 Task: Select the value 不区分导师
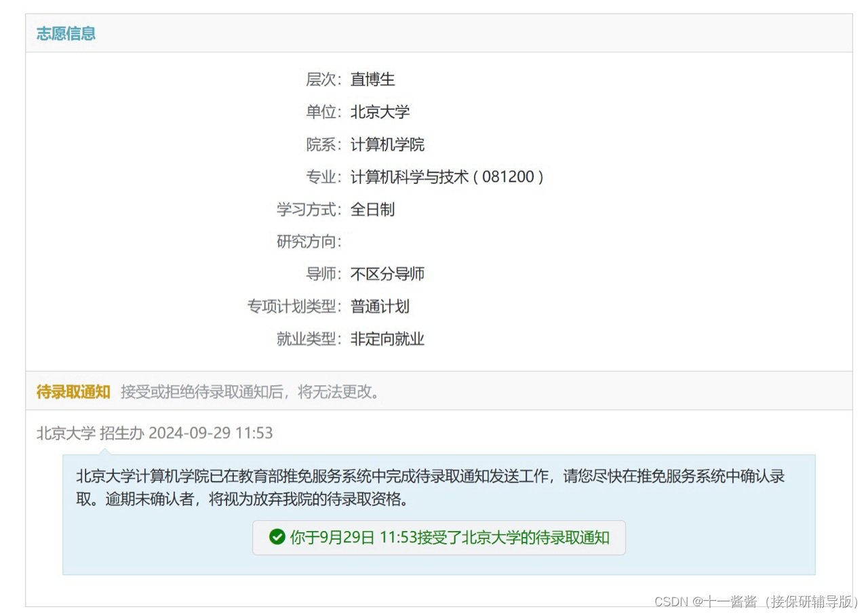387,274
